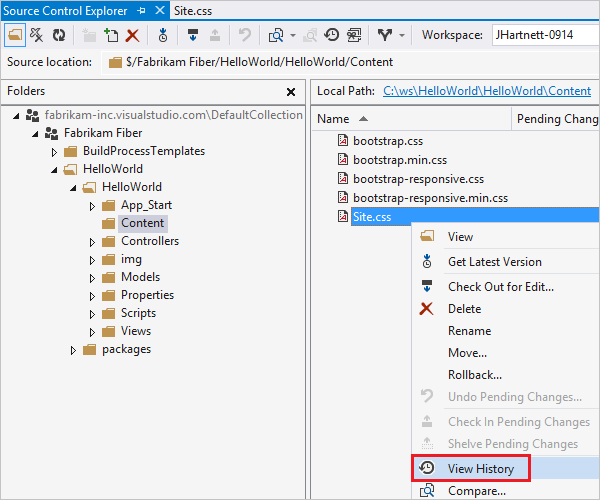Click the History clock toolbar icon
Viewport: 600px width, 500px height.
[332, 35]
